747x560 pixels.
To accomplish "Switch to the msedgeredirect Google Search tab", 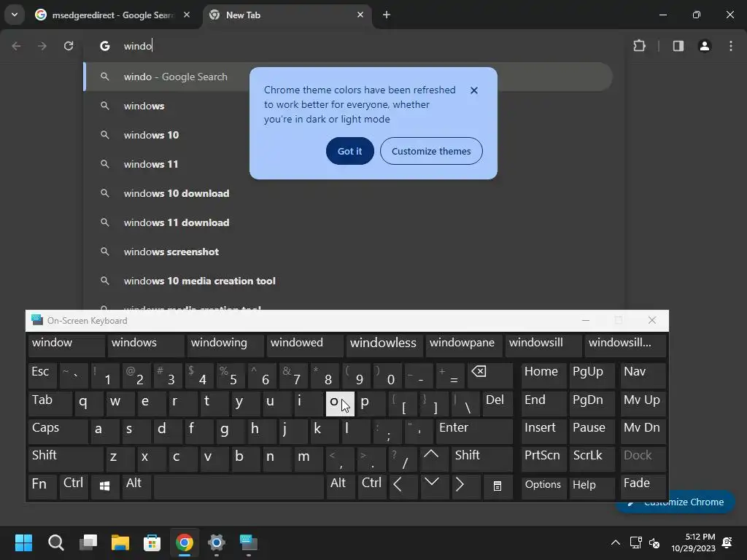I will pos(112,15).
